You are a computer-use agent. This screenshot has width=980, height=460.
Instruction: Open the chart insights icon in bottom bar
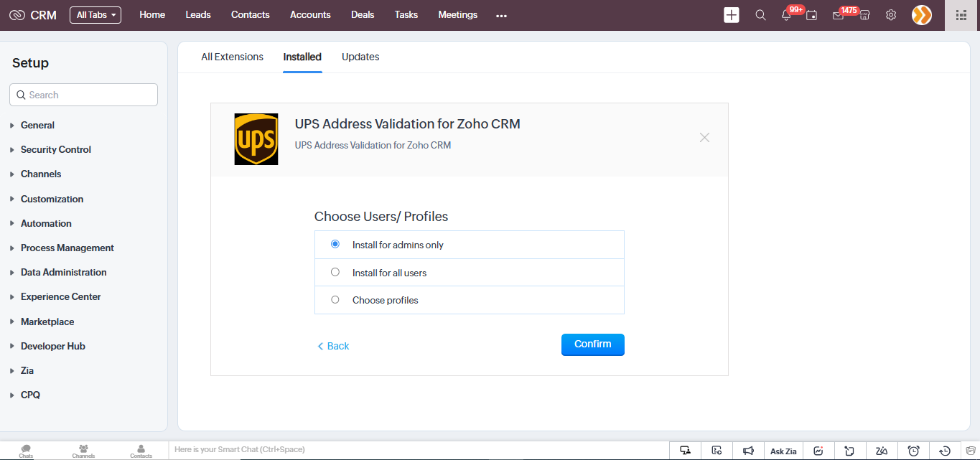[818, 451]
